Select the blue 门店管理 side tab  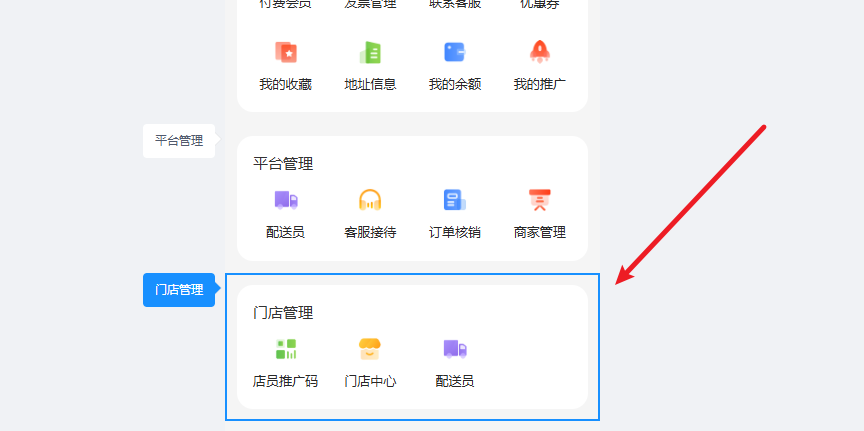click(179, 290)
